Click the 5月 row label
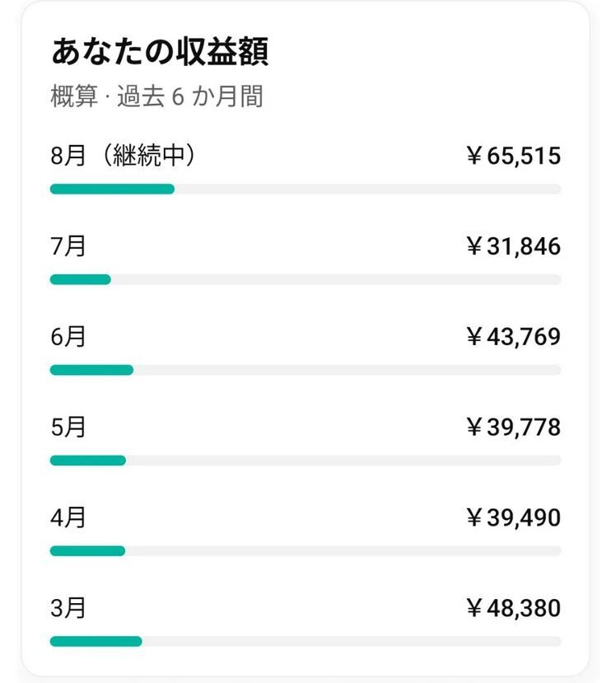Viewport: 616px width, 683px height. coord(68,428)
